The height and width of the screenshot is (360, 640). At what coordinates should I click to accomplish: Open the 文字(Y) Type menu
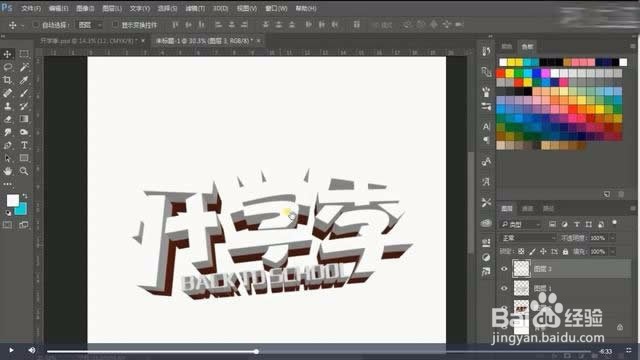coord(140,8)
